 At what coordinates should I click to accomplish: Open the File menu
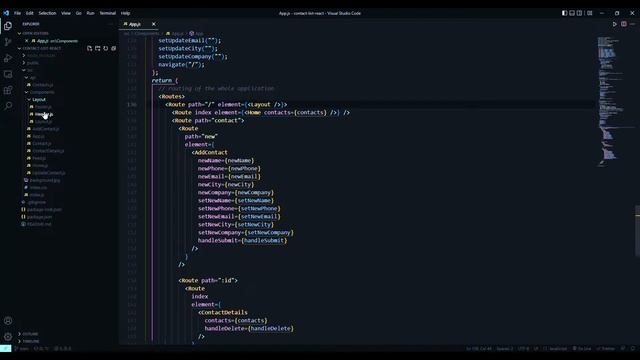pos(18,13)
